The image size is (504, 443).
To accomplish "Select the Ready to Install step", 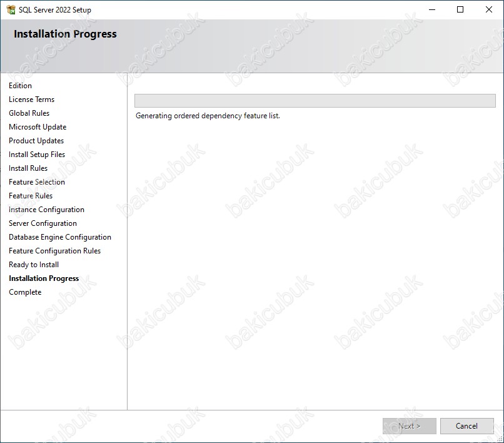I will 34,265.
